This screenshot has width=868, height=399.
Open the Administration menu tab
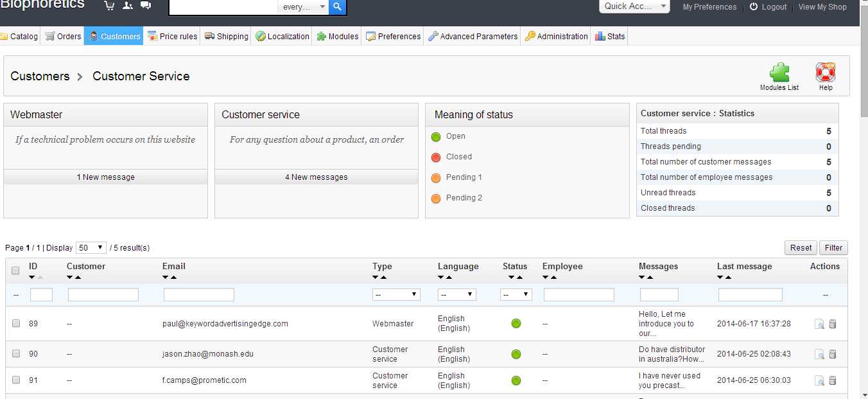(x=556, y=36)
